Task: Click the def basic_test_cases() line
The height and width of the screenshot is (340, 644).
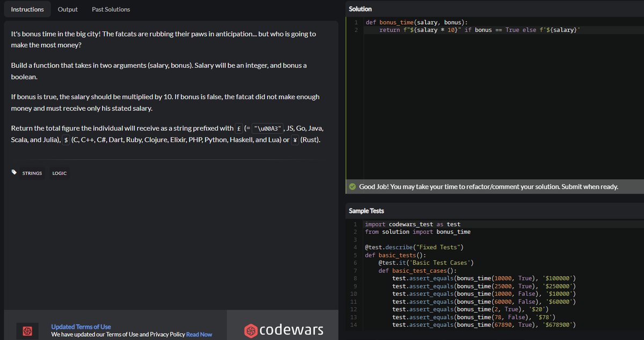Action: click(417, 271)
